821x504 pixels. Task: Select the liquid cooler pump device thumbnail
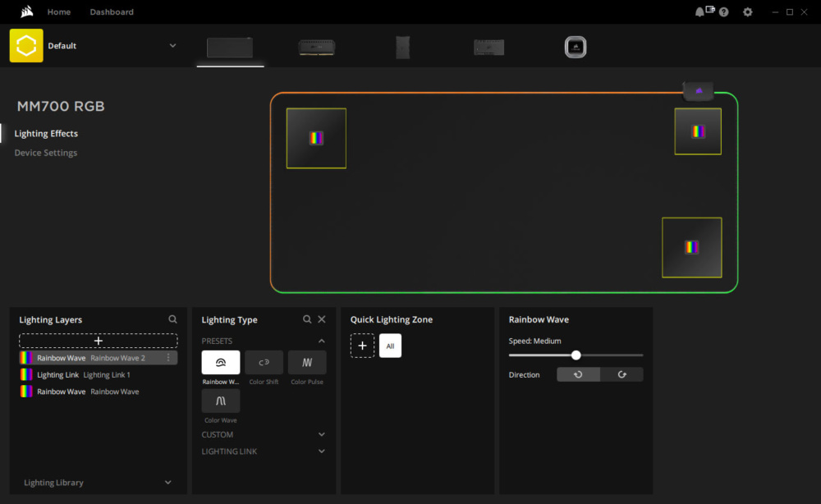pyautogui.click(x=576, y=47)
